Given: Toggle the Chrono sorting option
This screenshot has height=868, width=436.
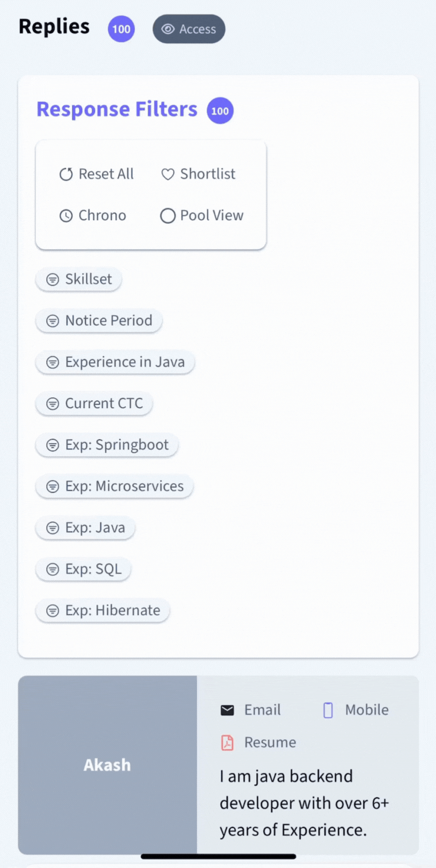Looking at the screenshot, I should click(93, 215).
